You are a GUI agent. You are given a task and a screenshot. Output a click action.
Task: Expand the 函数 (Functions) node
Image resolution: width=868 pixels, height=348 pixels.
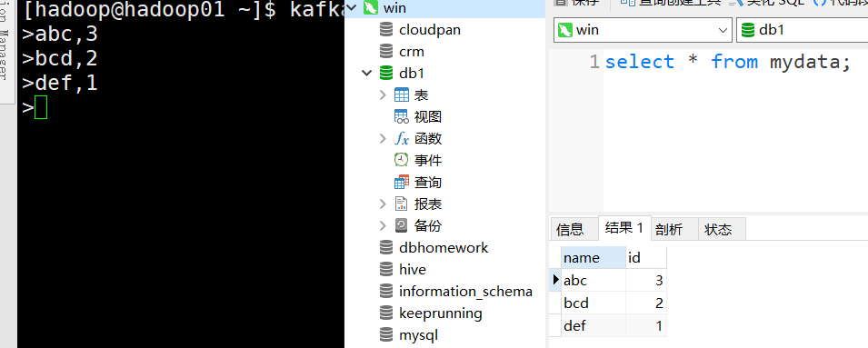(383, 138)
